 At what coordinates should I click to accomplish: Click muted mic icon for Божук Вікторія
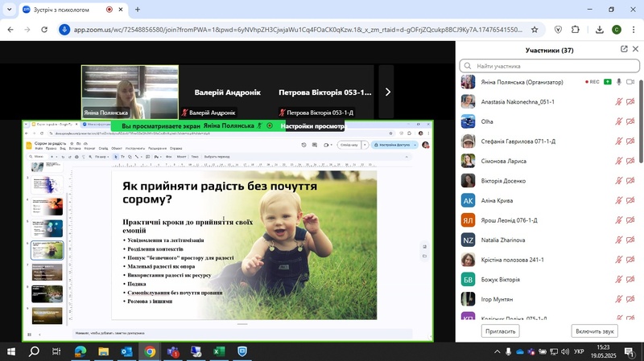tap(618, 279)
